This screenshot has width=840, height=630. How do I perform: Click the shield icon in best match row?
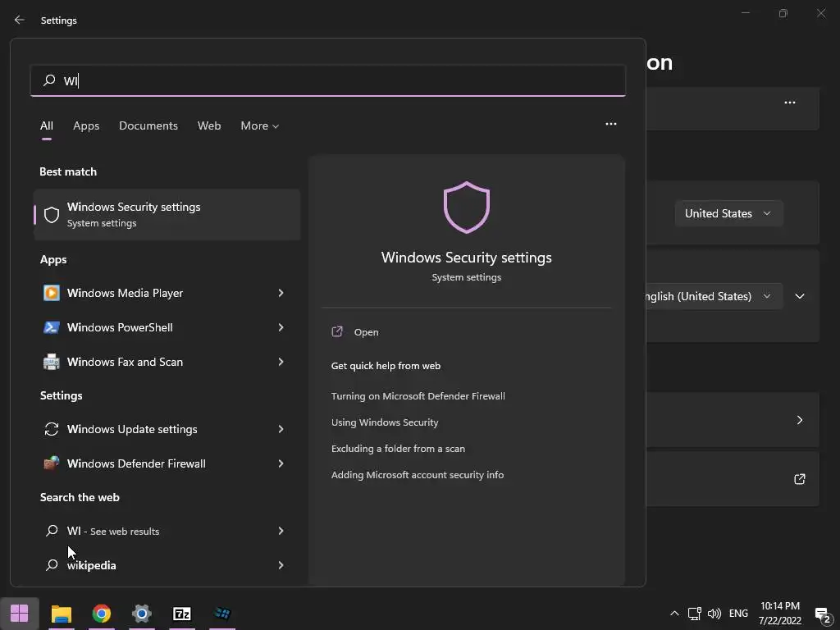[52, 215]
